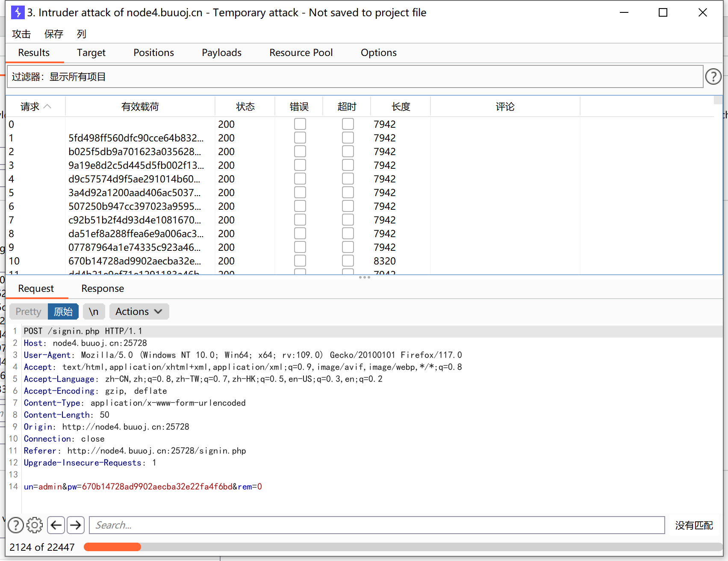Switch to the Positions tab
728x561 pixels.
tap(153, 53)
